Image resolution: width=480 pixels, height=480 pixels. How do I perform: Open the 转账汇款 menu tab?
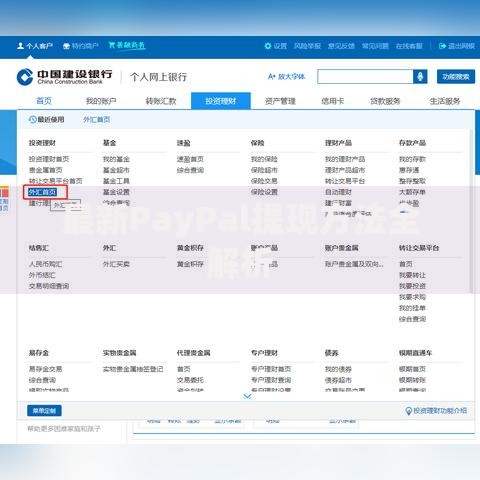point(161,101)
